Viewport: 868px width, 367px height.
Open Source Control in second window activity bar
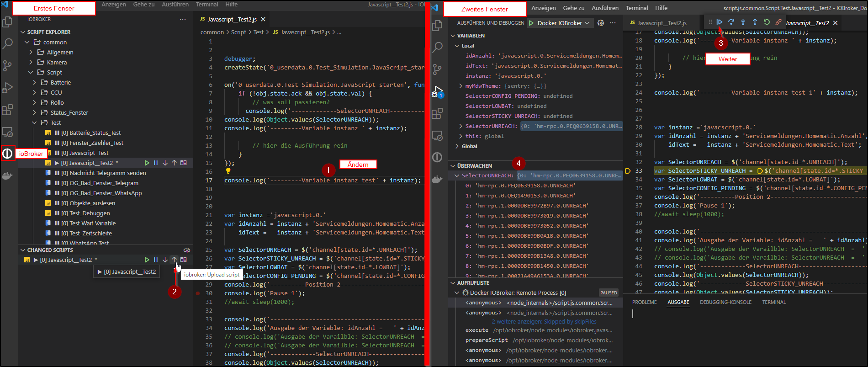(437, 69)
